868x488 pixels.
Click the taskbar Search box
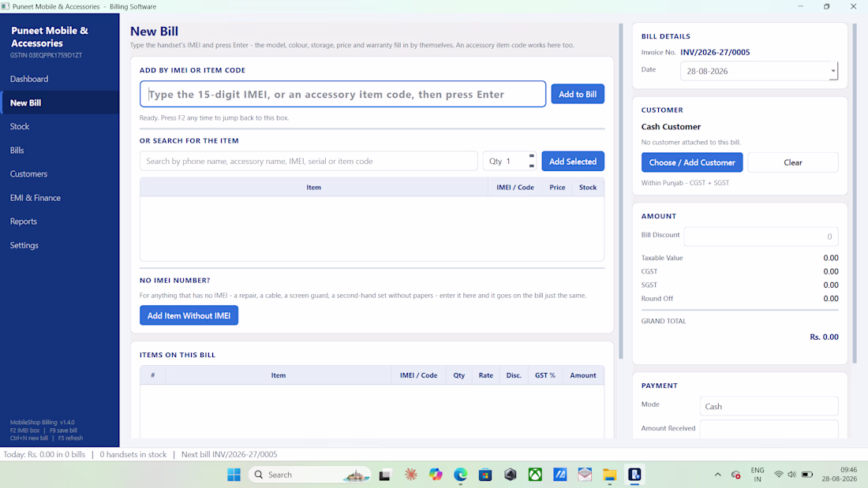tap(310, 475)
